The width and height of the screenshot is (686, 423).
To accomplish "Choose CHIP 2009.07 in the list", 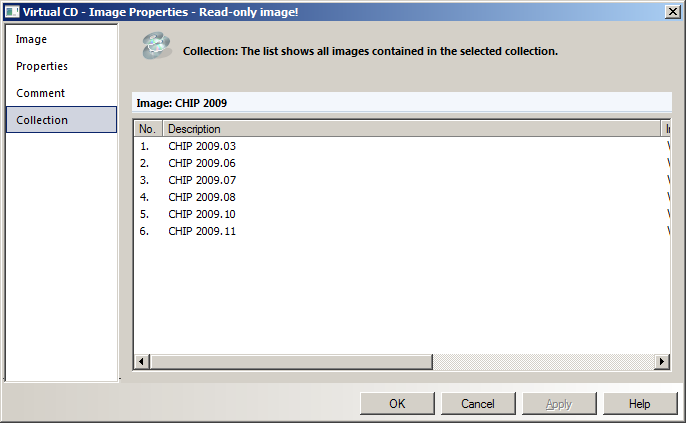I will point(202,180).
